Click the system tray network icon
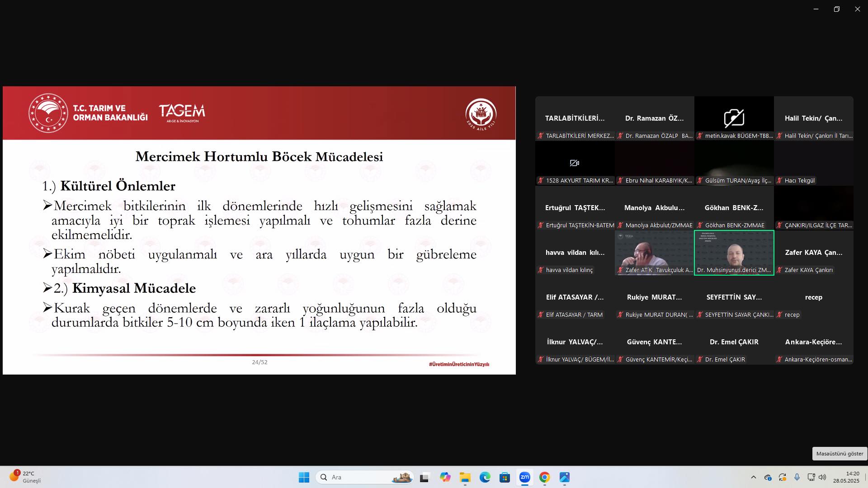The width and height of the screenshot is (868, 488). pyautogui.click(x=811, y=477)
